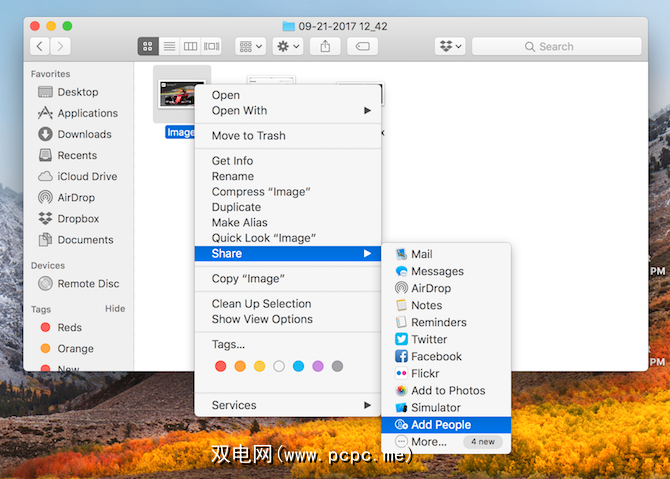Click the Documents sidebar icon

(45, 240)
